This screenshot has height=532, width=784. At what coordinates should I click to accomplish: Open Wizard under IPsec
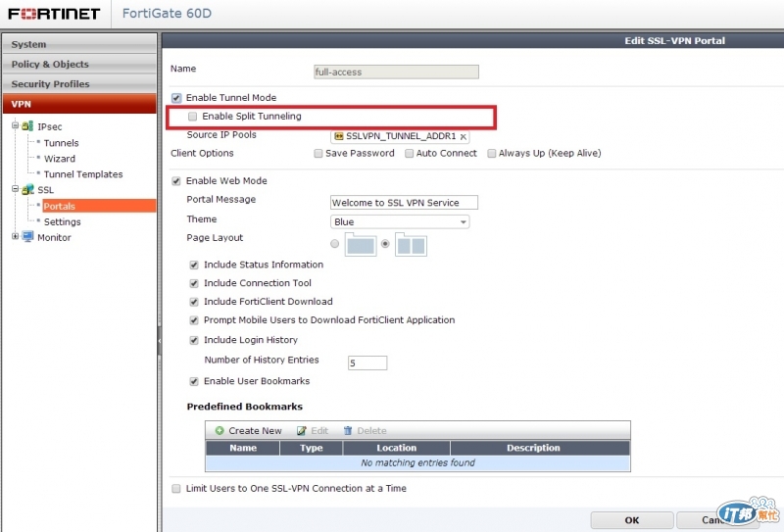60,159
